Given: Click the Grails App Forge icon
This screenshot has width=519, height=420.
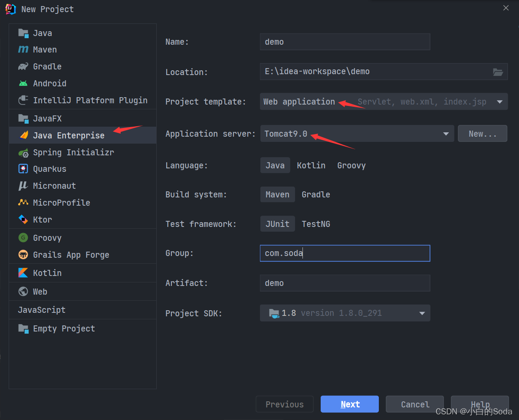Looking at the screenshot, I should pyautogui.click(x=23, y=255).
